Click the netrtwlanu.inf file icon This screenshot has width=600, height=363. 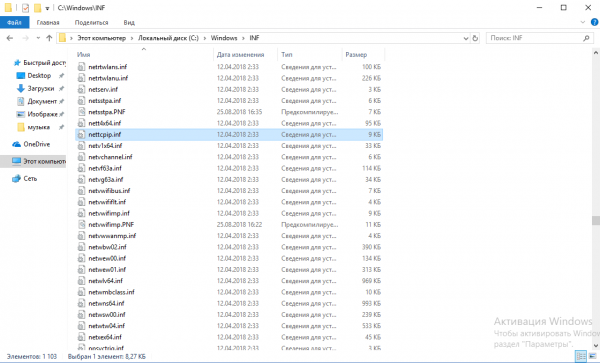81,78
